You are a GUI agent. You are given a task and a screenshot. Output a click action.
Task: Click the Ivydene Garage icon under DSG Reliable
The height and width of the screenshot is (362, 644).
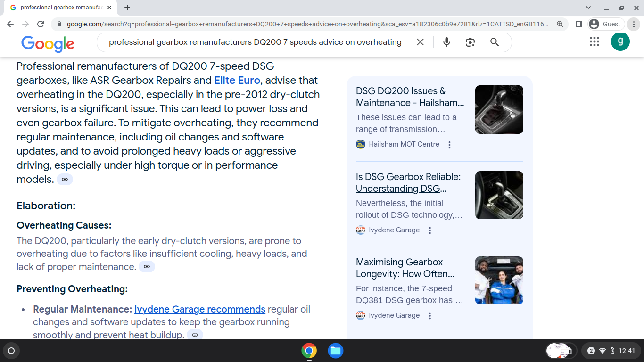click(361, 230)
